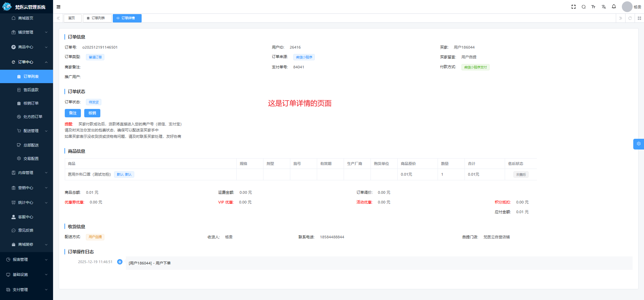Collapse 订单中心 sidebar menu
The width and height of the screenshot is (644, 300).
point(27,62)
